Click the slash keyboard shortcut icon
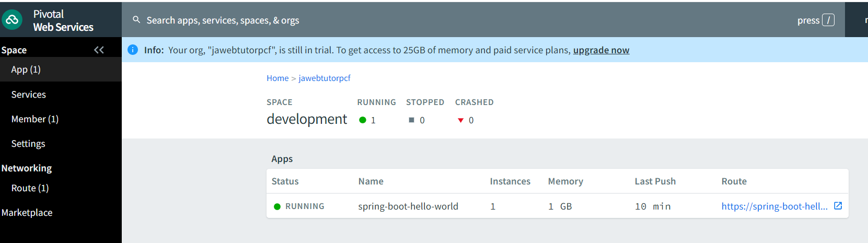 click(x=828, y=20)
